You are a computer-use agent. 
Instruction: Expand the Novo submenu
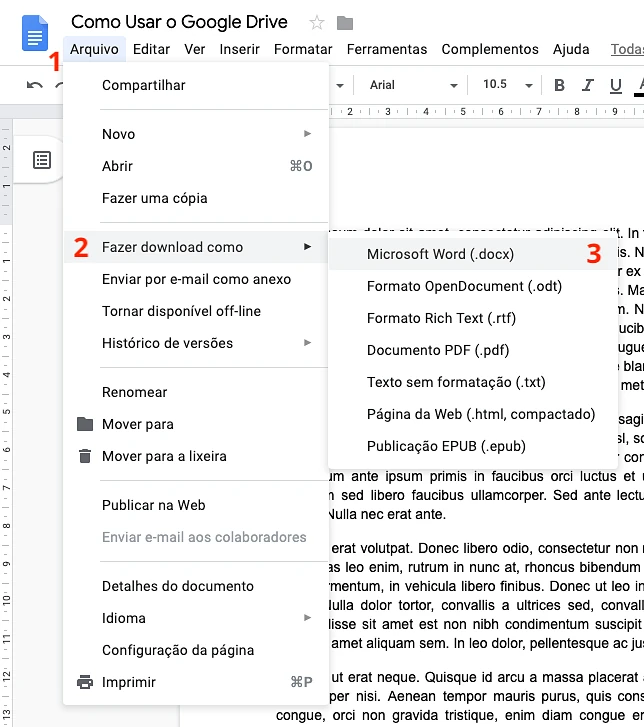pos(307,134)
